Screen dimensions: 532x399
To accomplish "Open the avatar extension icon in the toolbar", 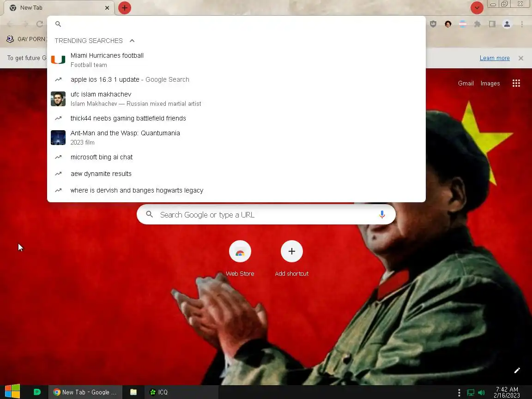I will click(x=448, y=24).
